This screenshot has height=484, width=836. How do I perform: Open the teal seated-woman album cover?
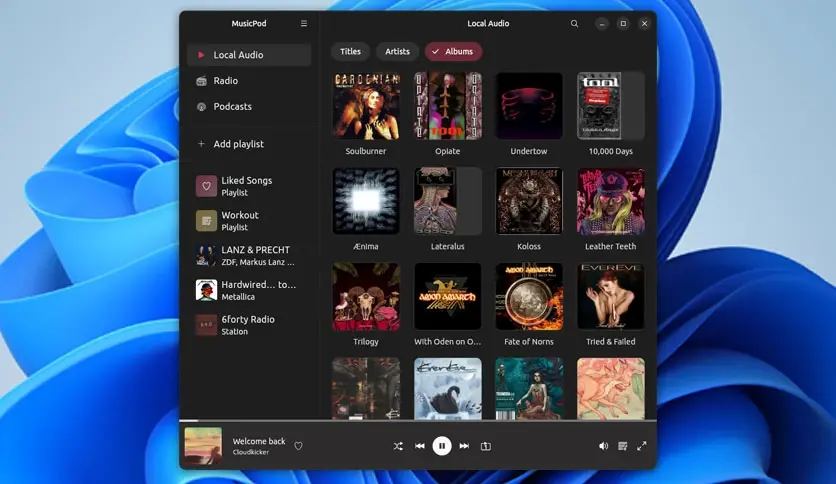pos(529,389)
